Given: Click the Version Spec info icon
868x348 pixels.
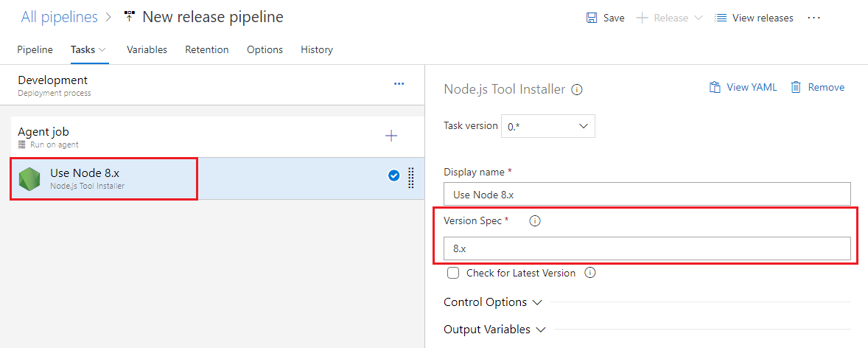Looking at the screenshot, I should pyautogui.click(x=535, y=220).
